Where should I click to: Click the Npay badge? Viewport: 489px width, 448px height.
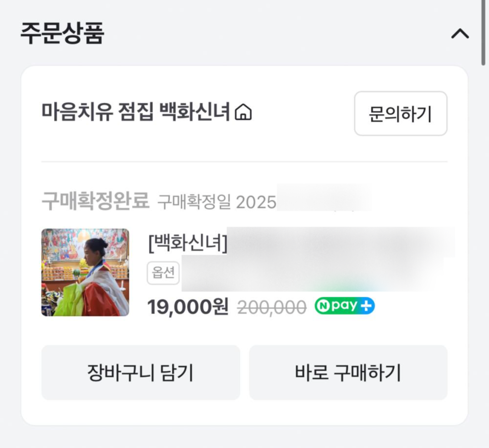345,306
